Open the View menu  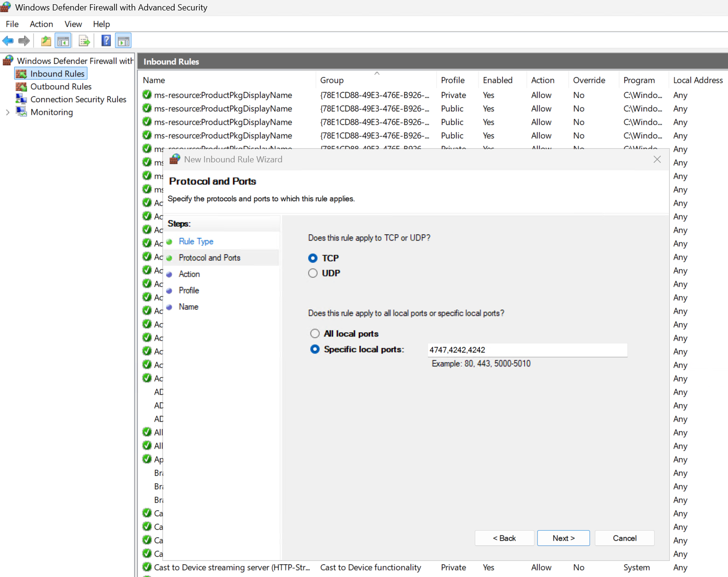73,24
